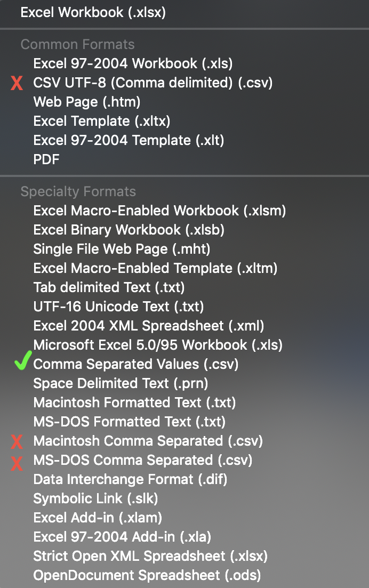The image size is (369, 588).
Task: Choose UTF-16 Unicode Text (.txt)
Action: [118, 307]
